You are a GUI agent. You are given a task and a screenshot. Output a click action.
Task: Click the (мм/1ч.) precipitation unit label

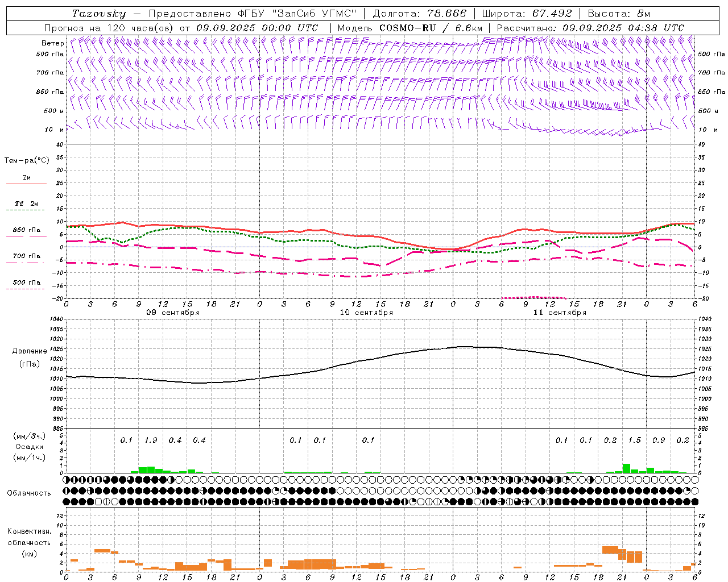pyautogui.click(x=29, y=458)
